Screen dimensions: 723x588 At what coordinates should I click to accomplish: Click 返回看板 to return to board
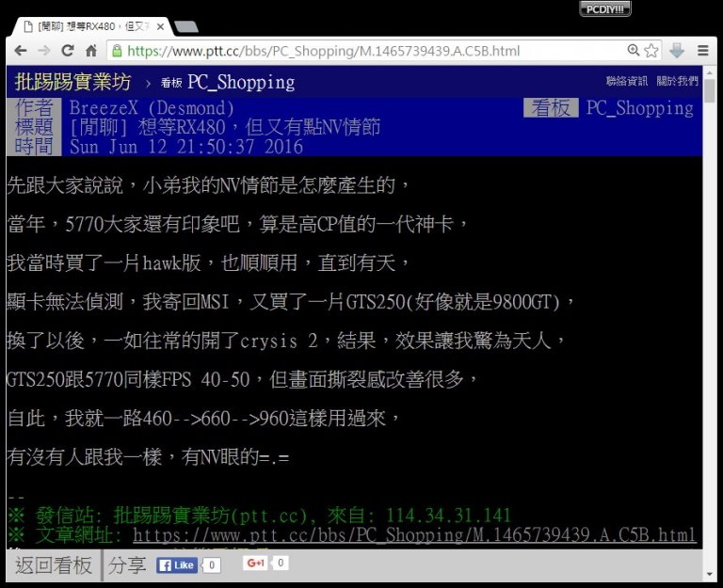54,565
